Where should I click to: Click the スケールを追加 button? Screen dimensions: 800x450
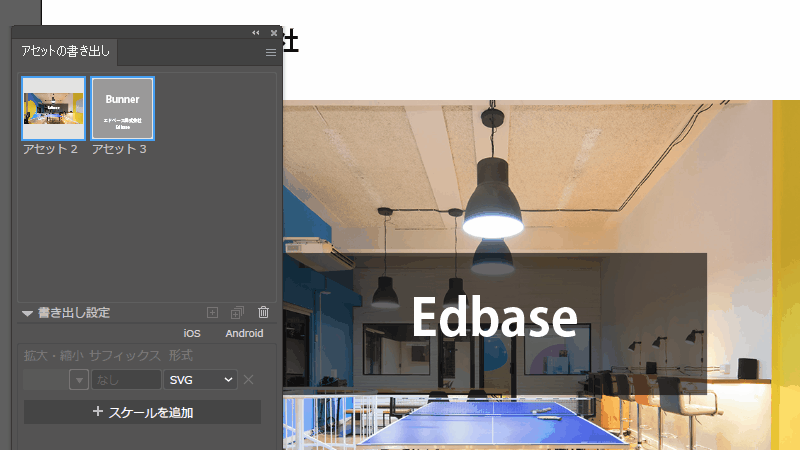pos(142,412)
